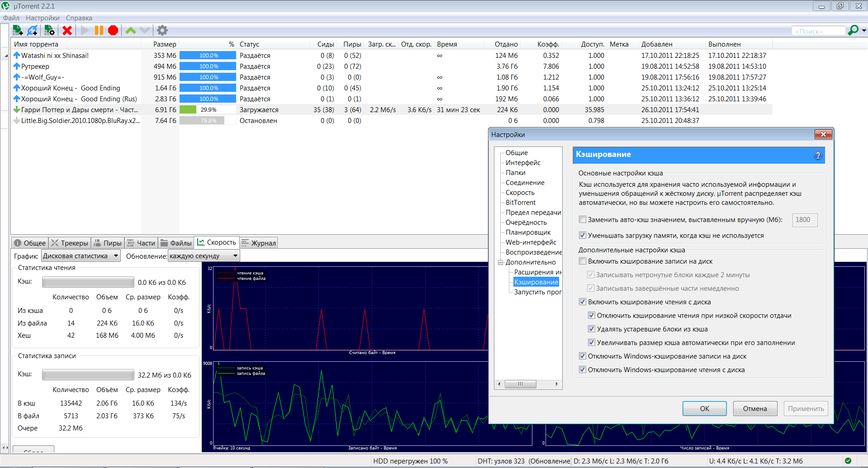Open the Справка menu

coord(79,18)
